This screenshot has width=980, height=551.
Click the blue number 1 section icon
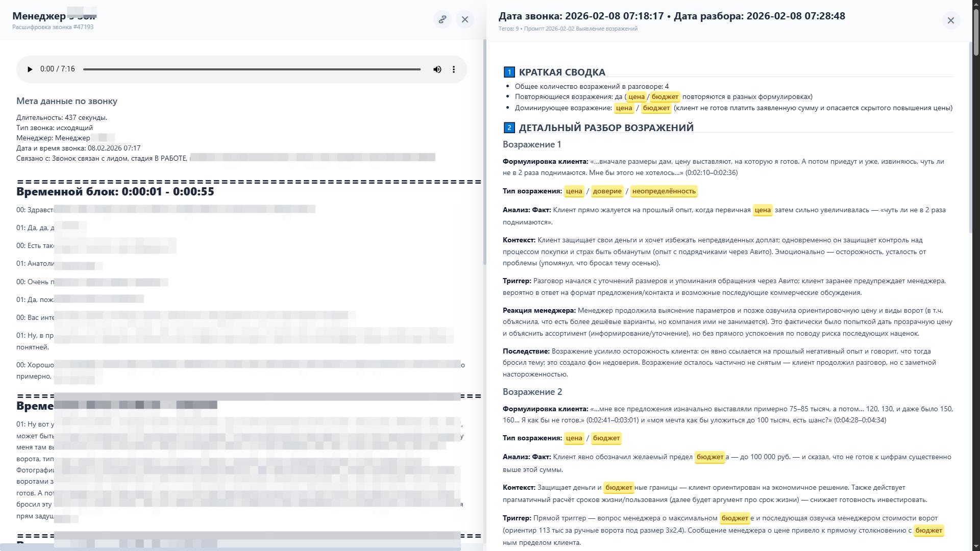509,72
